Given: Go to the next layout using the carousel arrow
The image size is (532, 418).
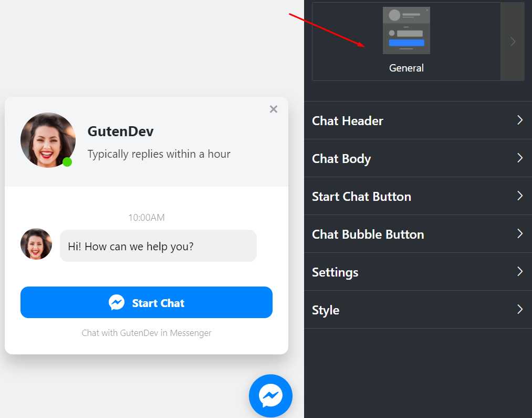Looking at the screenshot, I should point(513,42).
